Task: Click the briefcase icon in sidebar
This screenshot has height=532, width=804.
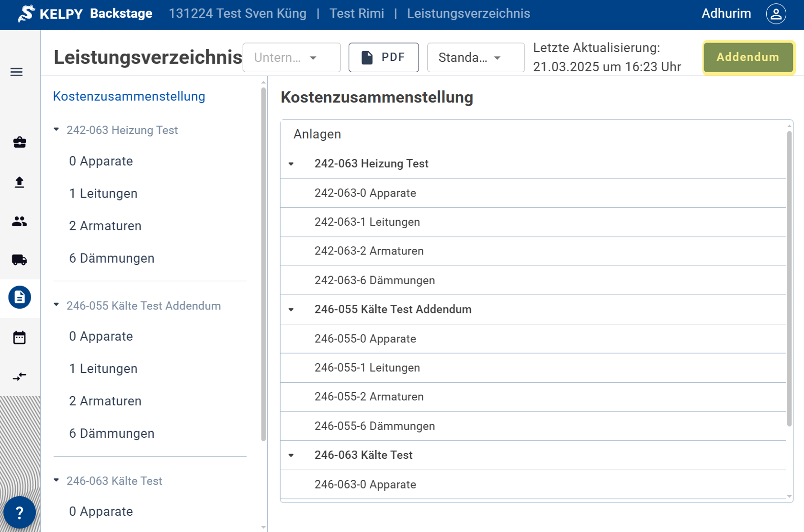Action: point(20,142)
